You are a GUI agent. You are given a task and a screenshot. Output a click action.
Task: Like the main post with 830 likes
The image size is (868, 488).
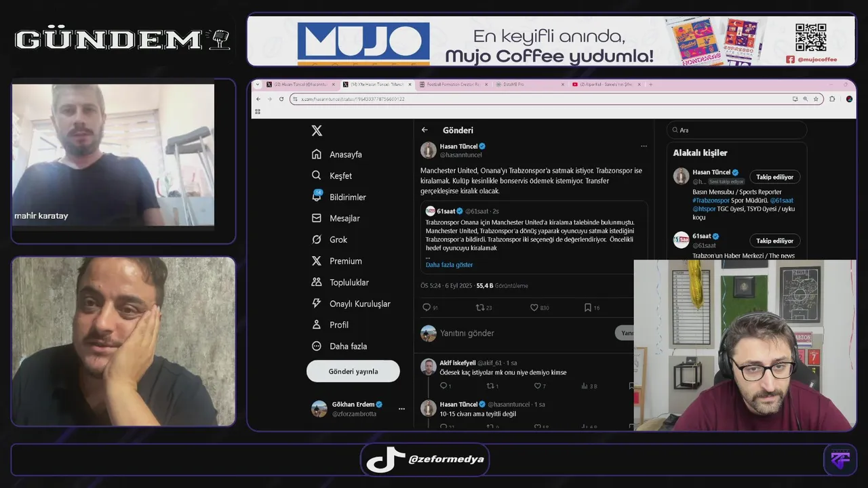534,307
